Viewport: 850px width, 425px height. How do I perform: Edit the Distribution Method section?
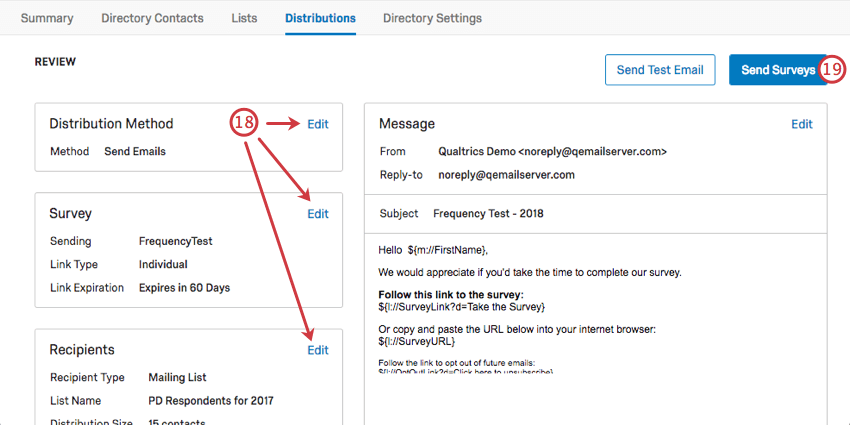click(317, 124)
